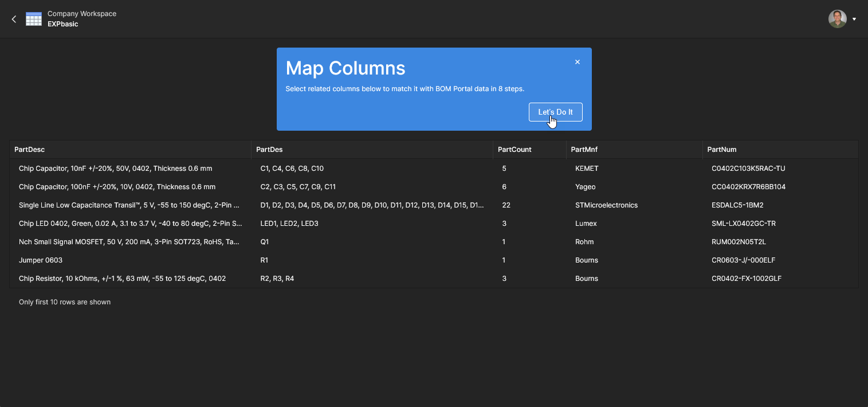Expand the user account dropdown arrow
The height and width of the screenshot is (407, 868).
tap(854, 19)
